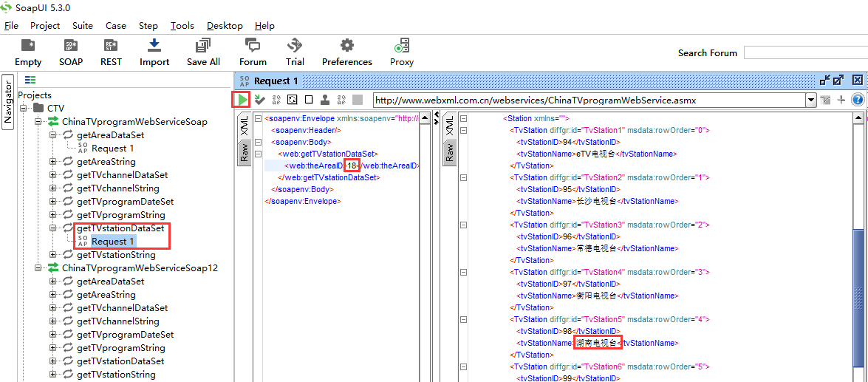The width and height of the screenshot is (868, 382).
Task: Click the green Submit request play button
Action: pyautogui.click(x=242, y=100)
